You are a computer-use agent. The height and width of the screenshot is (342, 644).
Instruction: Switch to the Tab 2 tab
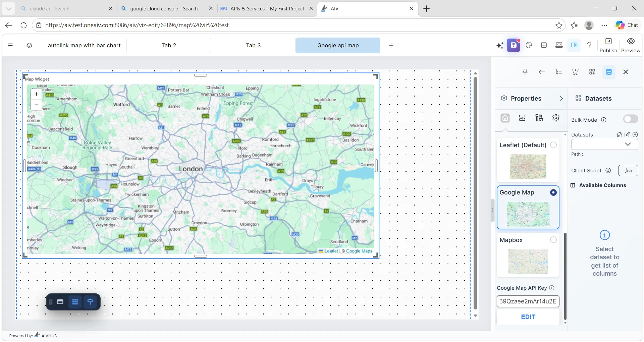pyautogui.click(x=169, y=45)
